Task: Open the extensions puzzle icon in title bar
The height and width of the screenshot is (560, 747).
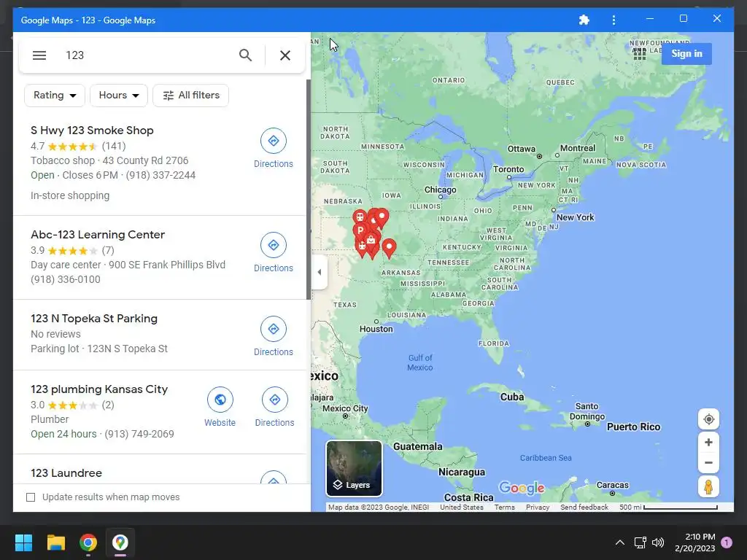Action: click(x=584, y=20)
